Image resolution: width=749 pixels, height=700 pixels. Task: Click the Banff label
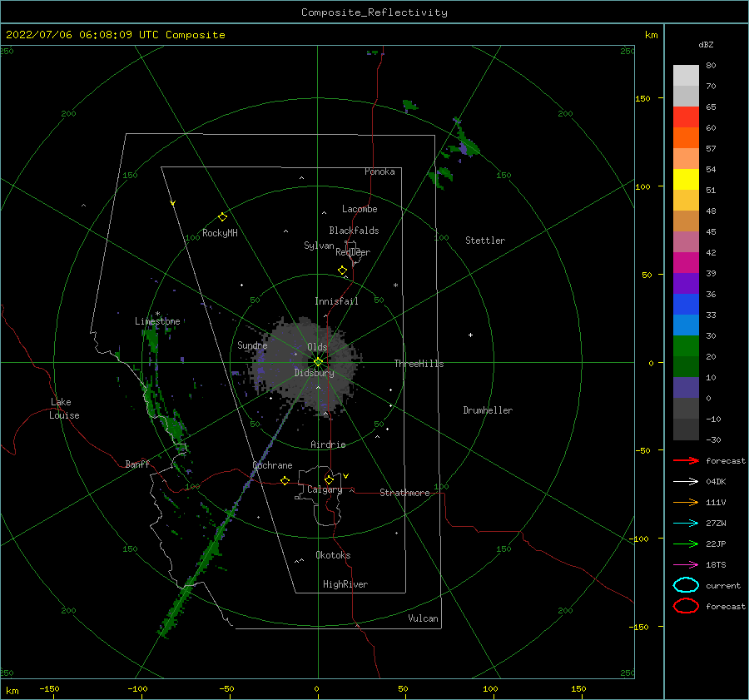tap(137, 464)
